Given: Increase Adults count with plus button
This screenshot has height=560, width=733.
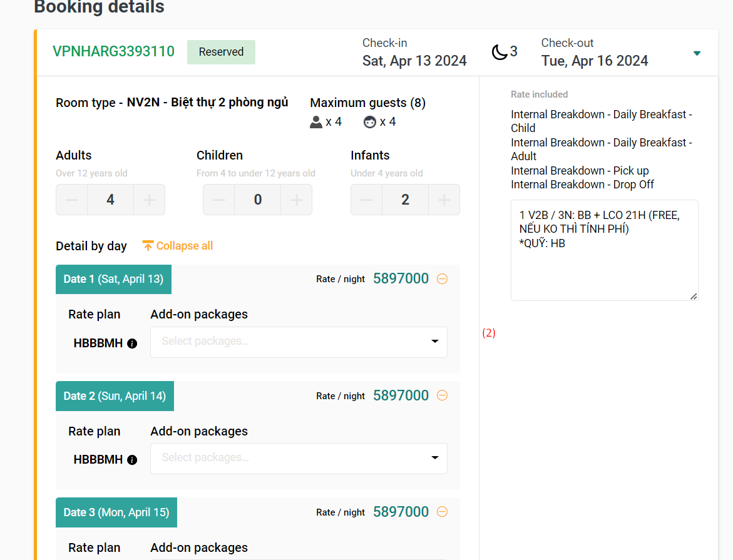Looking at the screenshot, I should (x=149, y=200).
